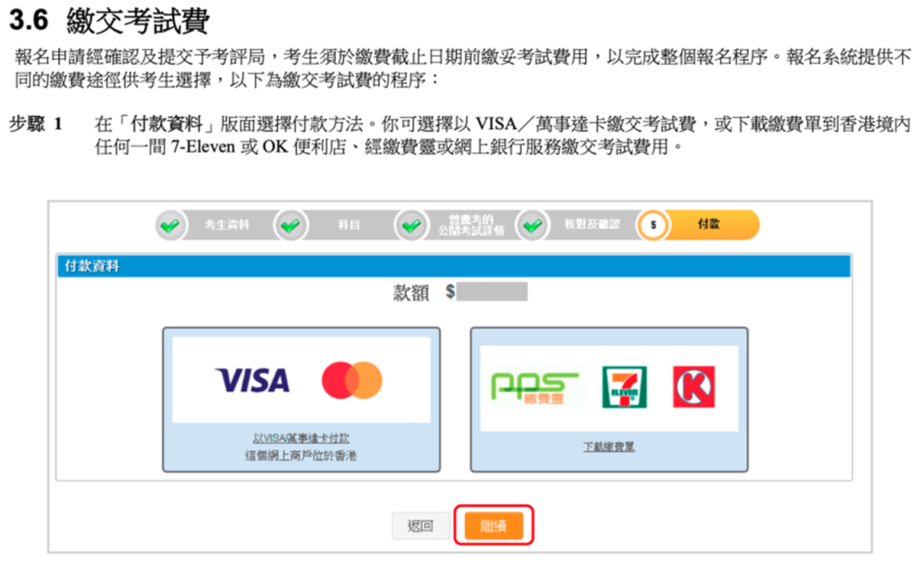Click the 返回 button
The width and height of the screenshot is (924, 566).
click(421, 525)
